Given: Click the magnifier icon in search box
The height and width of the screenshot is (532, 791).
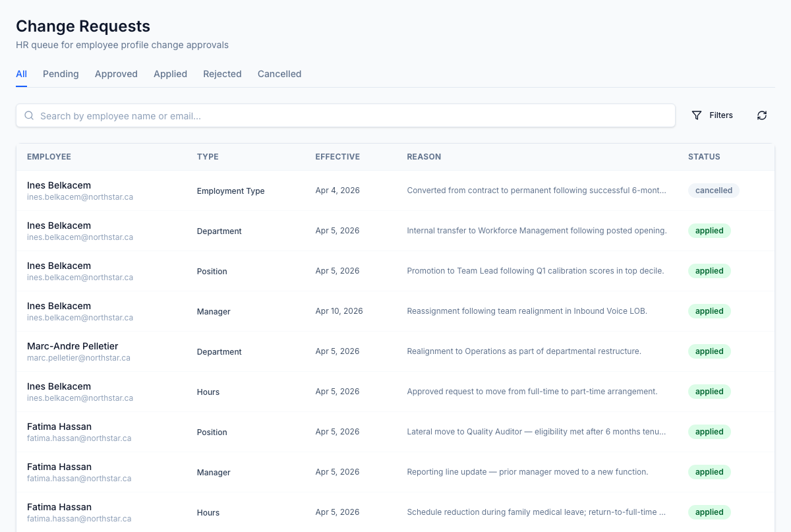Looking at the screenshot, I should pos(29,115).
